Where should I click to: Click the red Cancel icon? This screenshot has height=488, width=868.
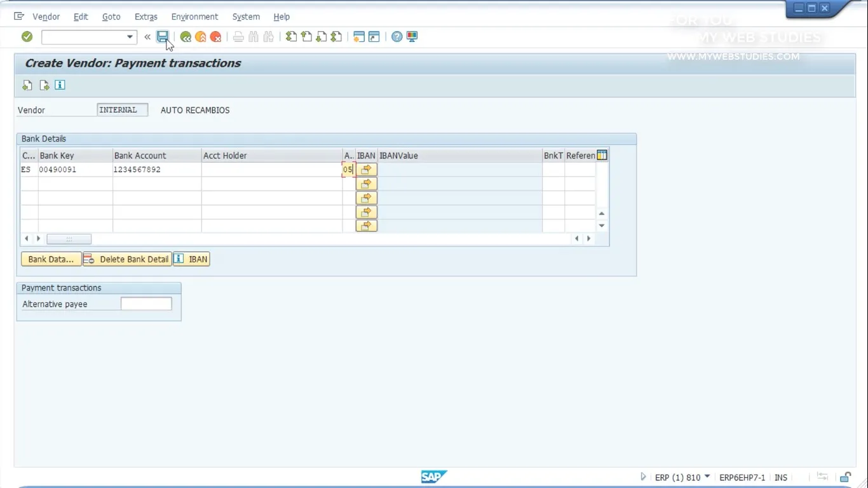click(x=216, y=37)
